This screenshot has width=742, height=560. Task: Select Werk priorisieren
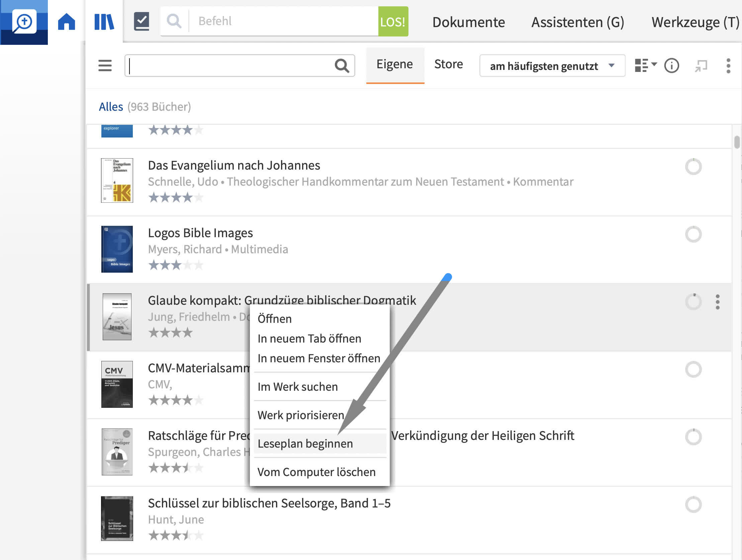[300, 415]
